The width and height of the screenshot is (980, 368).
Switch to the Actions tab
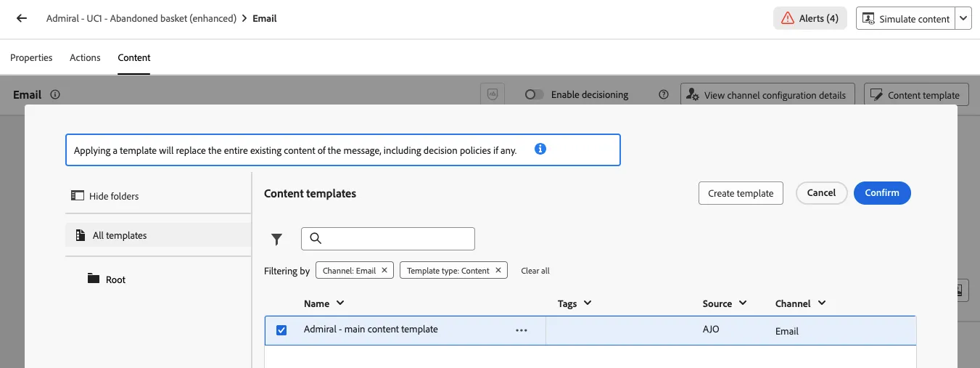click(85, 57)
